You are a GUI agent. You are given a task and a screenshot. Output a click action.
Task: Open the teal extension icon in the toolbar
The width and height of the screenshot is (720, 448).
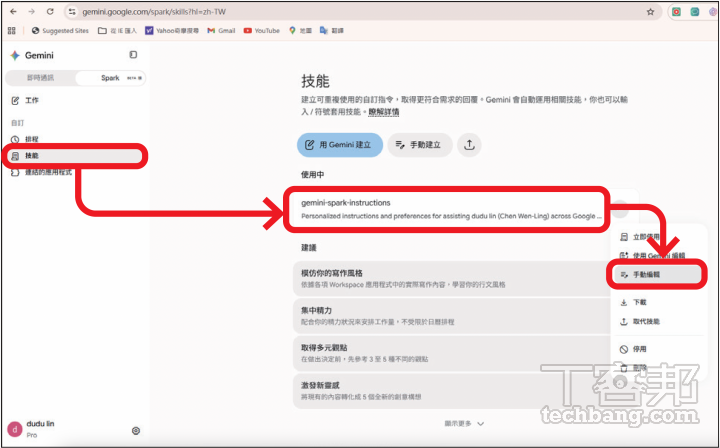pyautogui.click(x=695, y=12)
